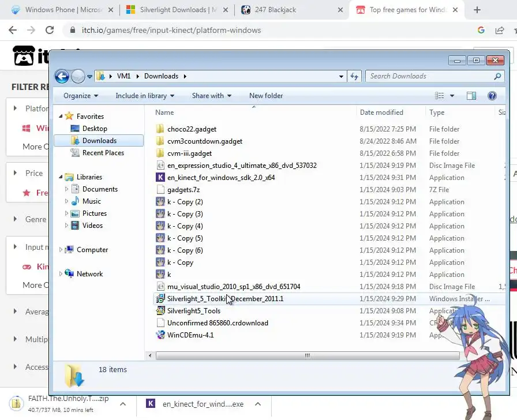Select mu_visual_studio_2010_sp1 disc image icon
Screen dimensions: 517x420
pos(160,286)
